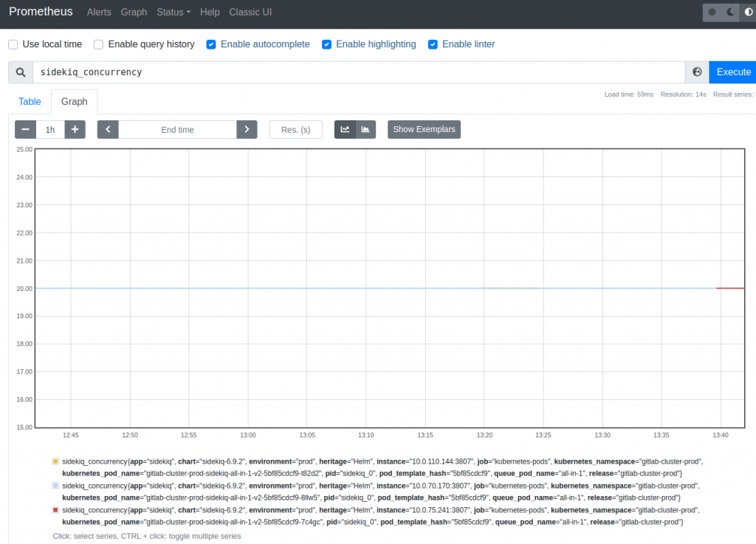Screen dimensions: 756x544
Task: Select the light theme sun icon
Action: (712, 12)
